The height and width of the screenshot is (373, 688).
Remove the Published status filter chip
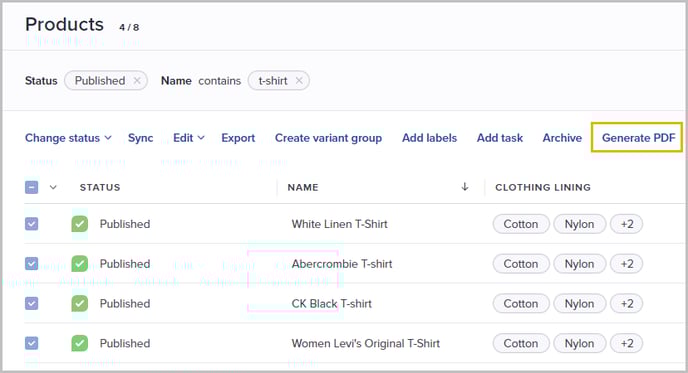pos(137,81)
